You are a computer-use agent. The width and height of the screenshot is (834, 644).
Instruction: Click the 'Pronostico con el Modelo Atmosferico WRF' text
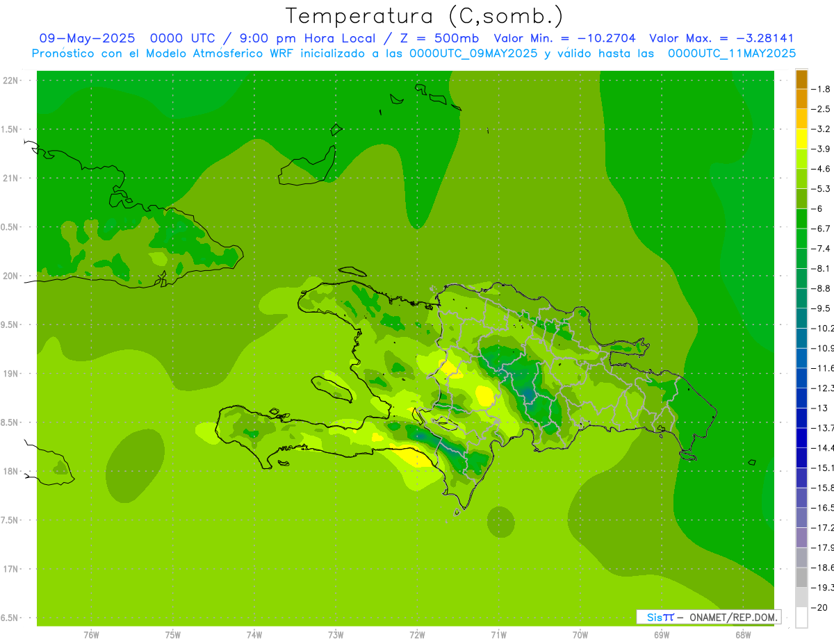click(164, 53)
